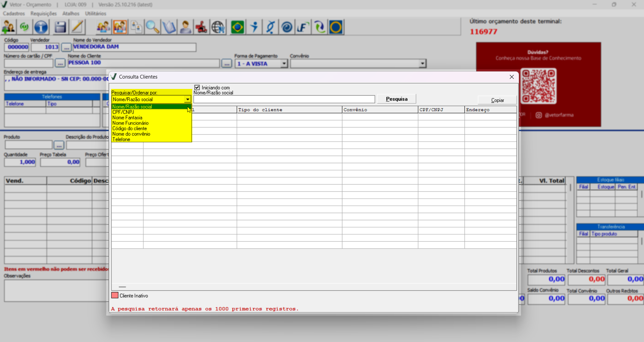
Task: Open the Cadastros menu
Action: point(14,13)
